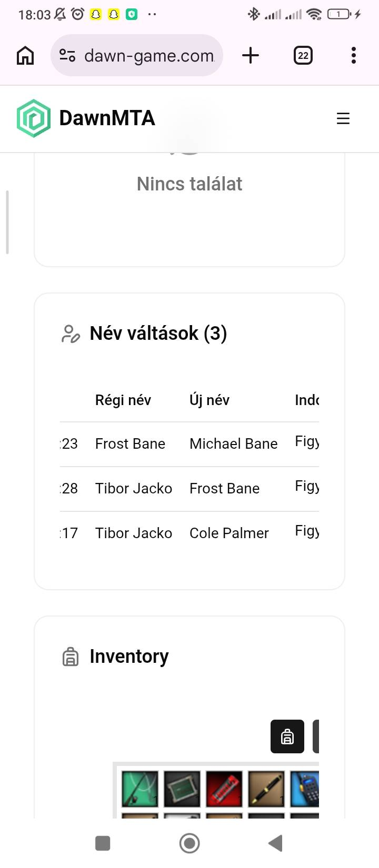
Task: Select the backpack inventory tab button
Action: [x=287, y=736]
